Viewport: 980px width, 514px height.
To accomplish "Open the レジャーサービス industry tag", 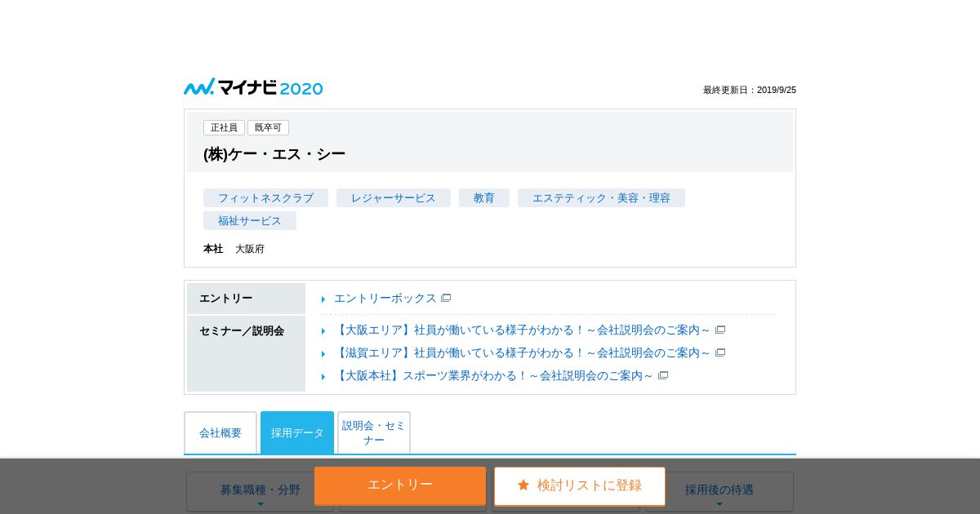I will pos(394,198).
